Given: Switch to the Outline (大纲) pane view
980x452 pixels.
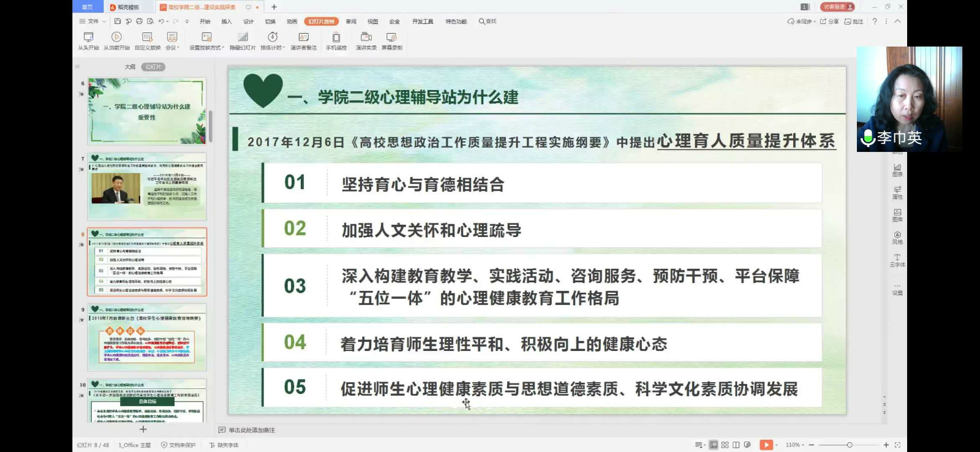Looking at the screenshot, I should pos(130,67).
